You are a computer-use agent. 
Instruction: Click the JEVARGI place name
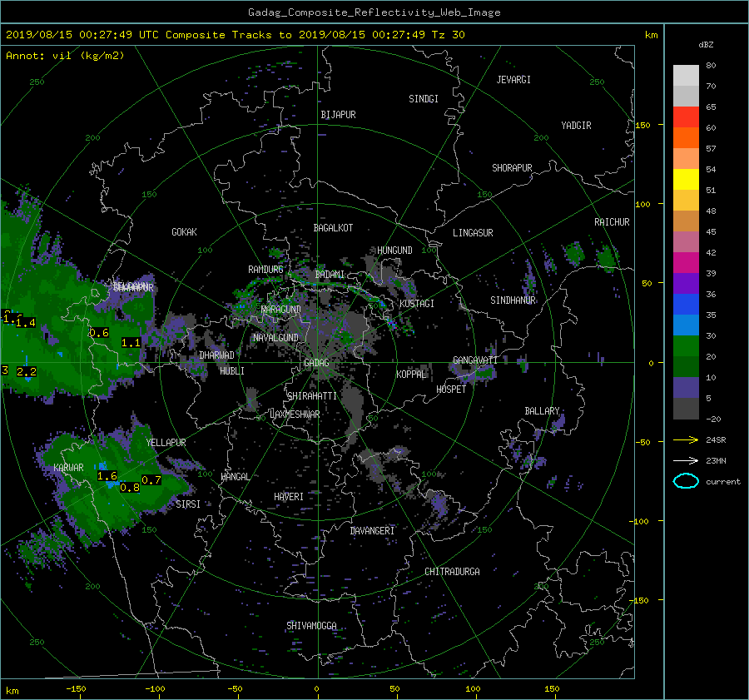(x=513, y=80)
